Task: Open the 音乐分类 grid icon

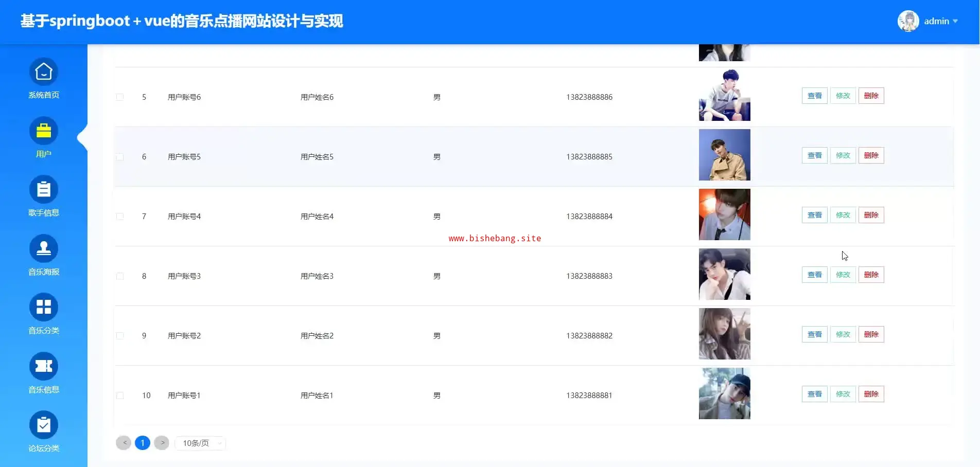Action: 44,308
